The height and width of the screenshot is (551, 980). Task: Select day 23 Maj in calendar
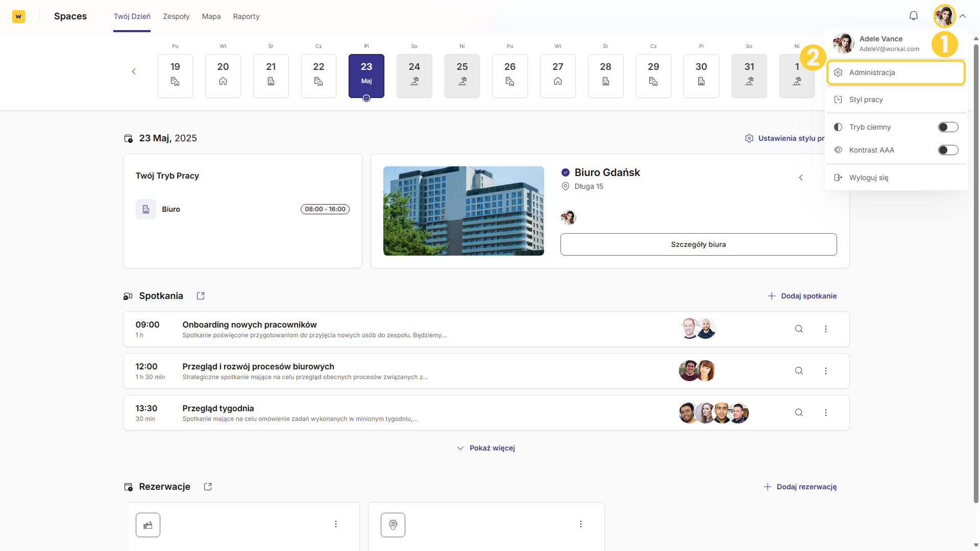366,76
